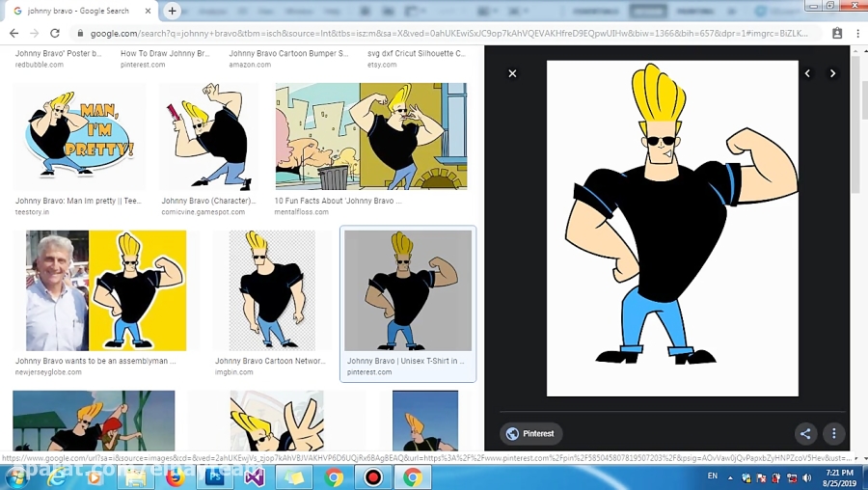Open bottom-row thumbnail of Johnny Bravo outdoors with girl

point(94,421)
